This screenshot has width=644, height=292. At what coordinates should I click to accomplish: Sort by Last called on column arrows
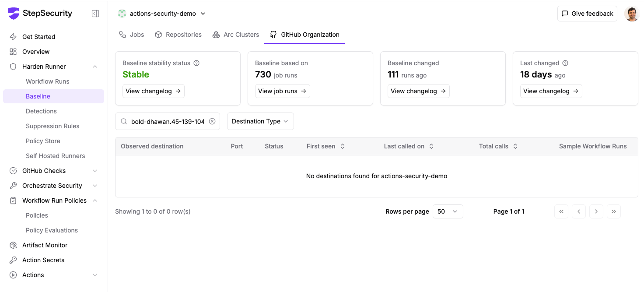coord(431,146)
